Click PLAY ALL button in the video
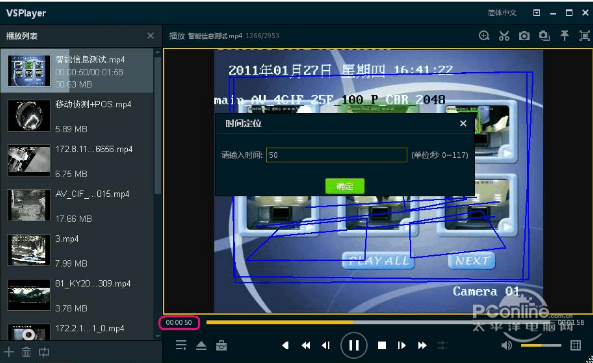Viewport: 593px width, 363px height. 378,261
